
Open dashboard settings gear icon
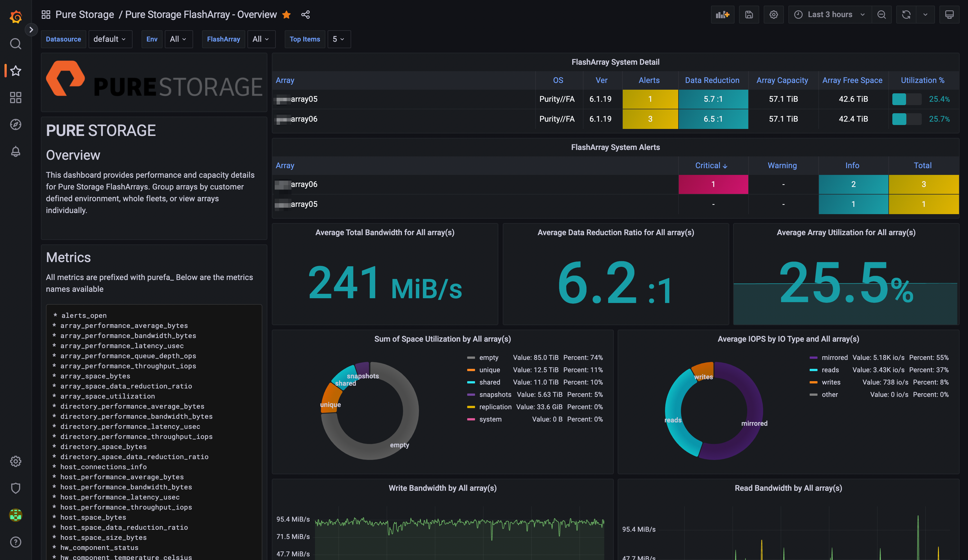(773, 15)
